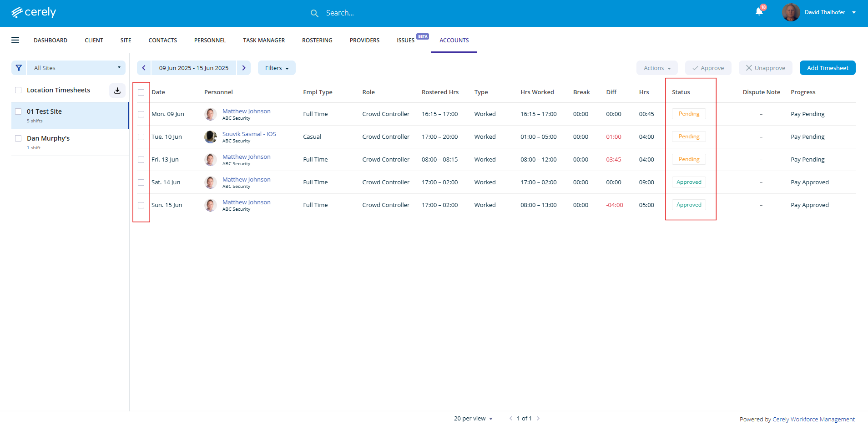Open the Personnel menu item
This screenshot has width=868, height=425.
tap(210, 40)
